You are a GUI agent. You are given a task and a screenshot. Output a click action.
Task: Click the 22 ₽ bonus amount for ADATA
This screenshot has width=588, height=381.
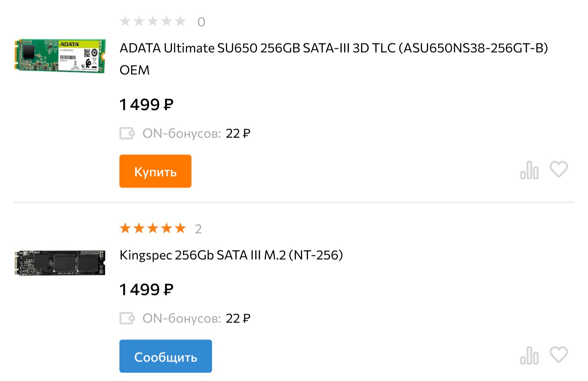(x=238, y=133)
